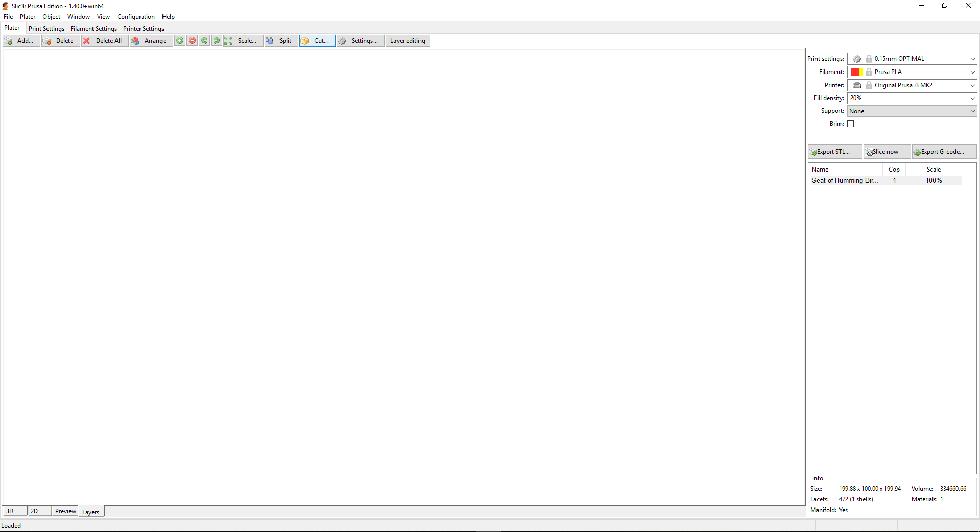Toggle Layer editing mode
This screenshot has height=532, width=980.
tap(407, 41)
